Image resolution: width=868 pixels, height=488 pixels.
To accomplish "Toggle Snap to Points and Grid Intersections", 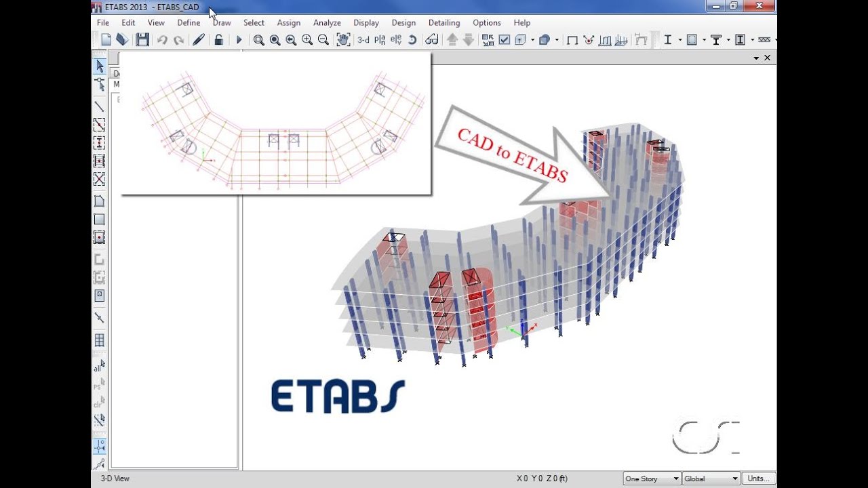I will [100, 447].
